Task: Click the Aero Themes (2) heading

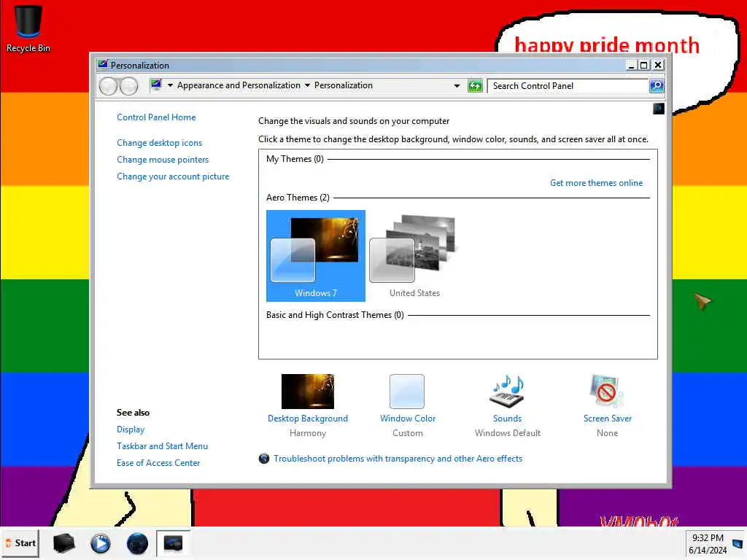Action: click(x=298, y=198)
